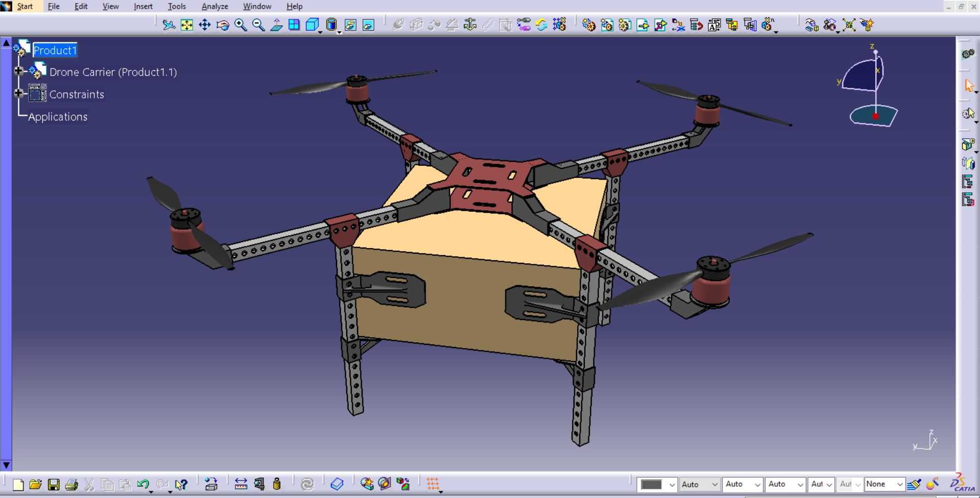Open the Start menu
Viewport: 980px width, 498px height.
(x=25, y=6)
